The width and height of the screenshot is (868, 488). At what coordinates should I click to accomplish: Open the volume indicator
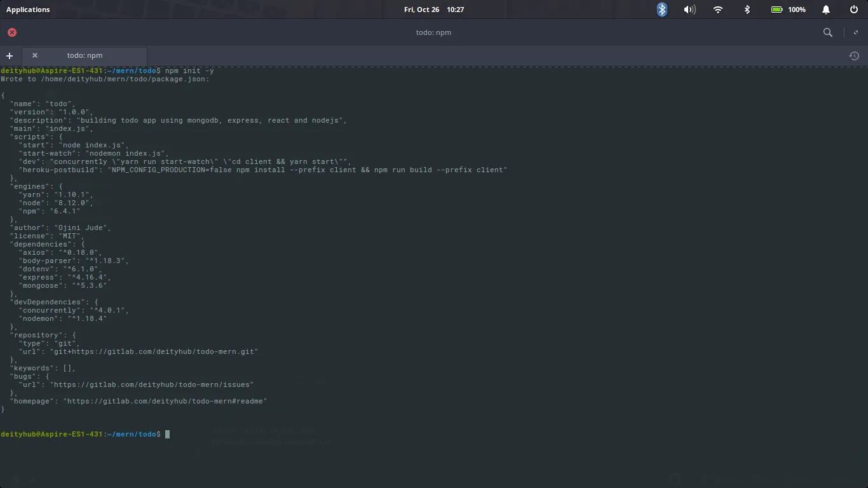(x=689, y=10)
